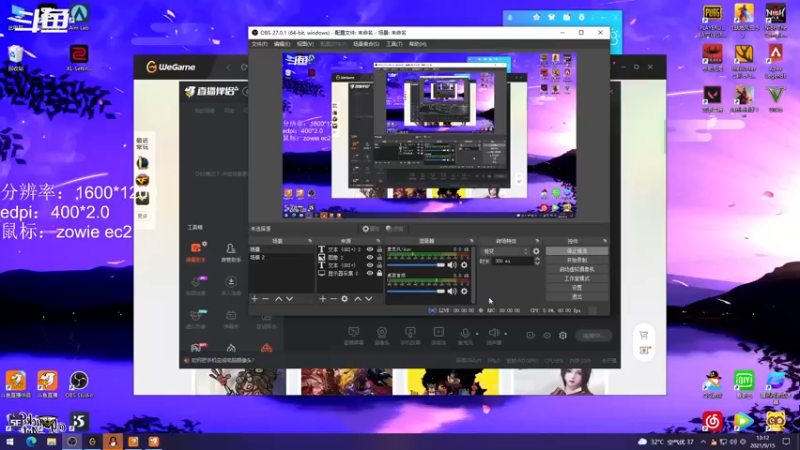Image resolution: width=800 pixels, height=450 pixels.
Task: Adjust 桌面音频 volume slider
Action: pos(416,291)
